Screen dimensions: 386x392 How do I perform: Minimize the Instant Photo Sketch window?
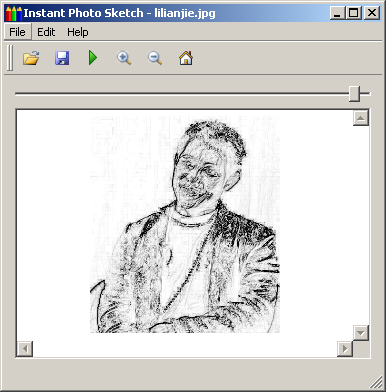point(338,13)
